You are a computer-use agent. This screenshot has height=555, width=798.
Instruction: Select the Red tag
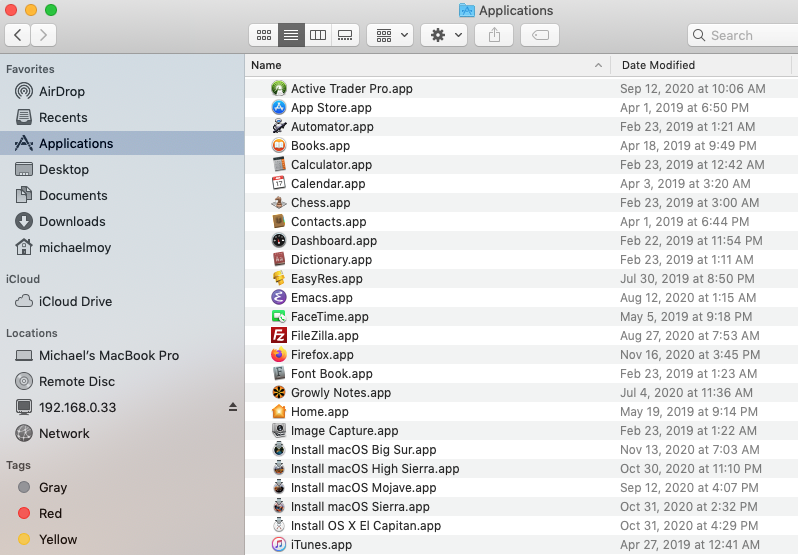122,513
